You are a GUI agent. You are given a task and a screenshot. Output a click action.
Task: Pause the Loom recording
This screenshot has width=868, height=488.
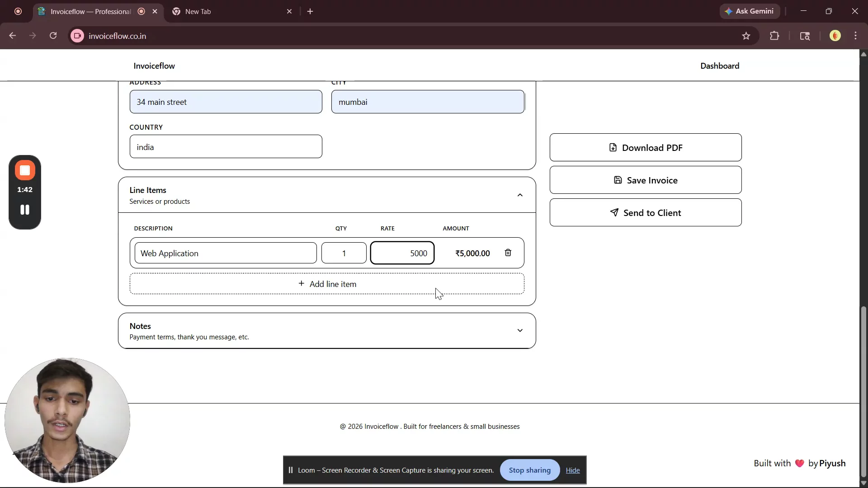pos(25,210)
